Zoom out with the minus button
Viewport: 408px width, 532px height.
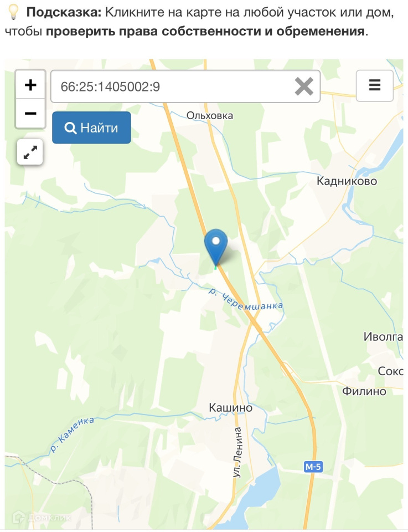coord(30,113)
